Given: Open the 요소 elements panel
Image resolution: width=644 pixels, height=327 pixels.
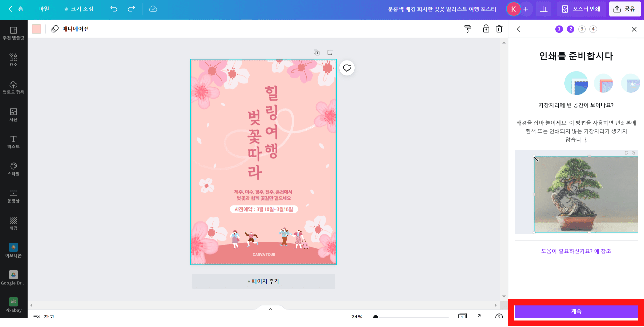Looking at the screenshot, I should [13, 60].
